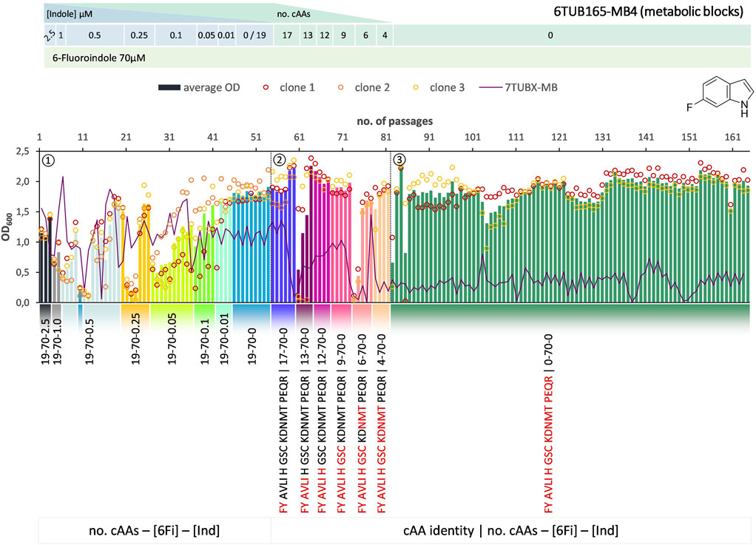Click the 6-fluoroindole chemical structure drawing
The height and width of the screenshot is (545, 756).
coord(720,96)
